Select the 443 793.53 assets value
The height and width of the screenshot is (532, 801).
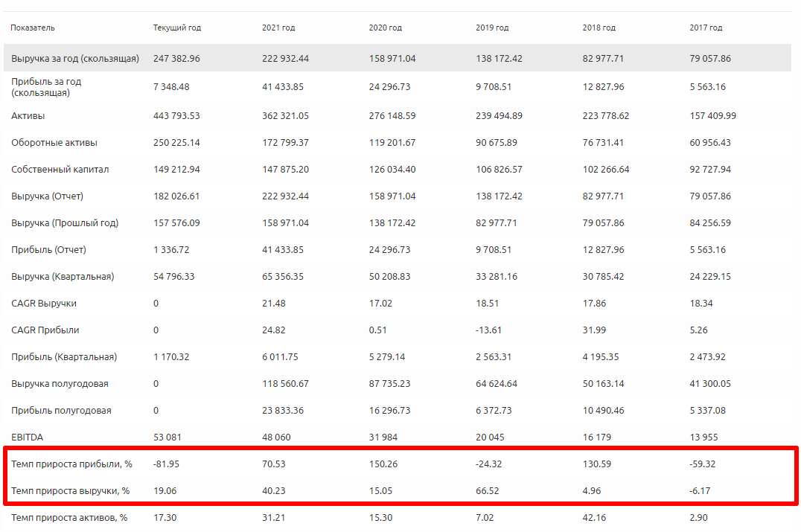point(176,116)
